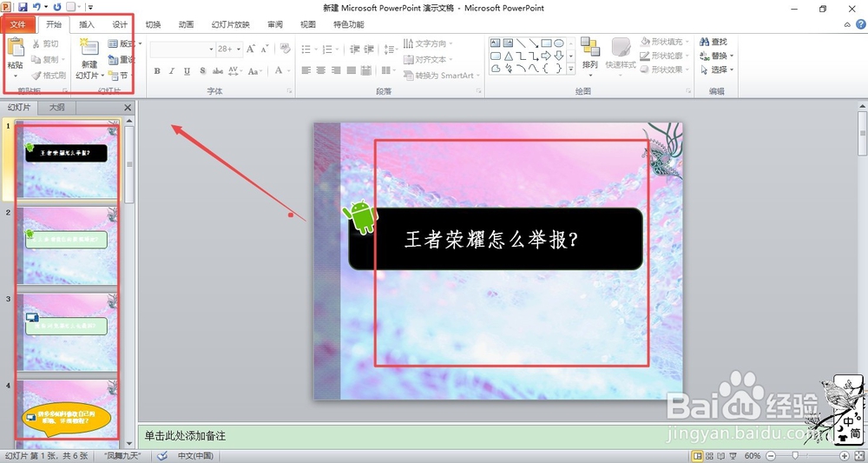The height and width of the screenshot is (463, 868).
Task: Align text left
Action: pos(306,71)
